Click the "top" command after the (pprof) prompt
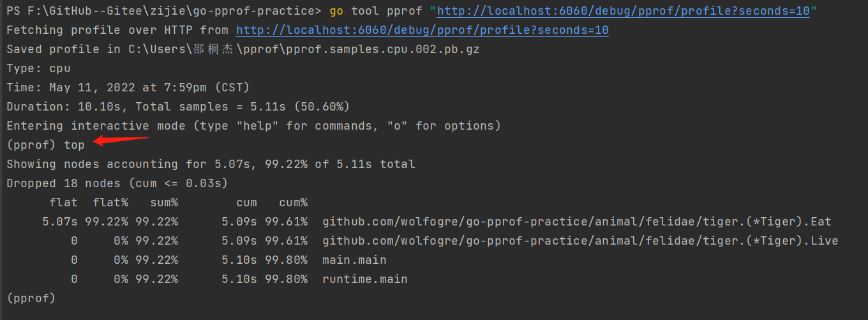868x320 pixels. click(x=75, y=145)
